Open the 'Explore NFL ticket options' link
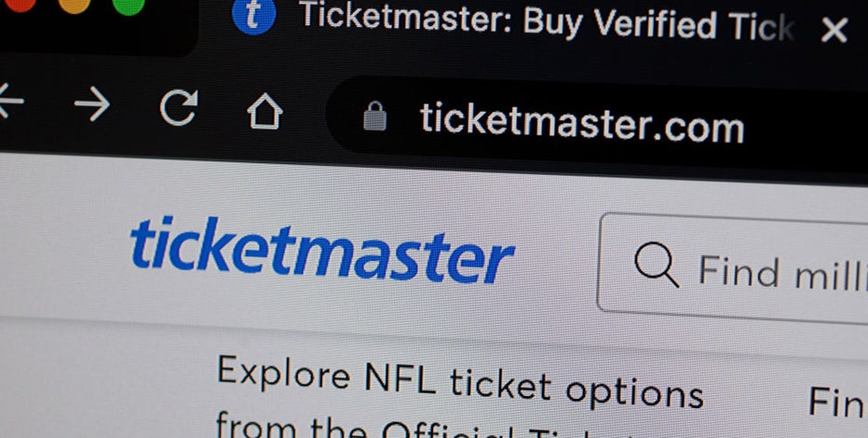Viewport: 868px width, 438px height. [x=460, y=382]
